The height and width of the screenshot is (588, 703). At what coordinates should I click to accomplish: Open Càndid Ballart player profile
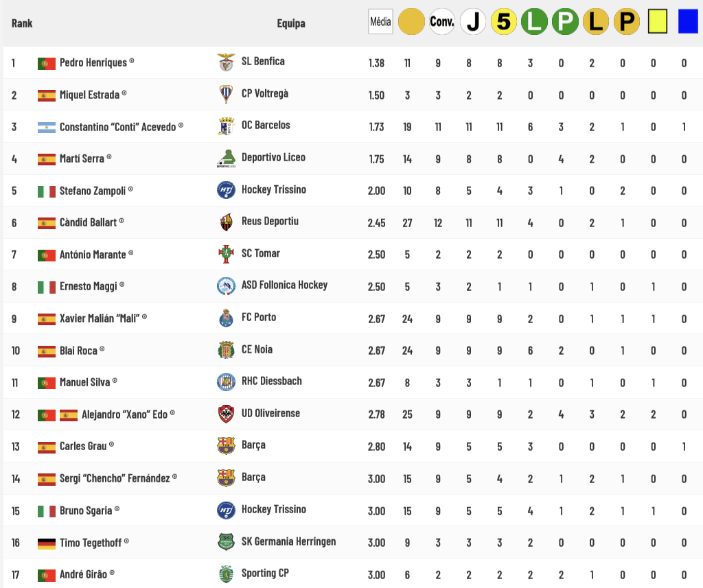point(88,222)
